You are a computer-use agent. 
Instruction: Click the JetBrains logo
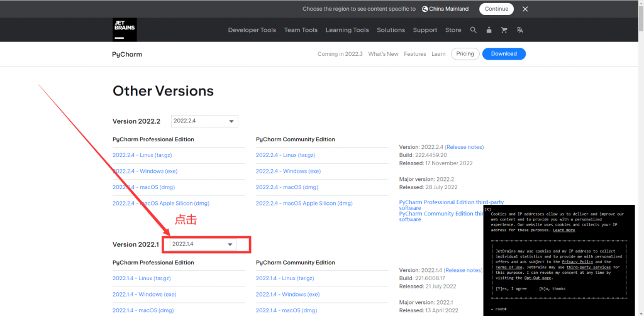(x=125, y=30)
